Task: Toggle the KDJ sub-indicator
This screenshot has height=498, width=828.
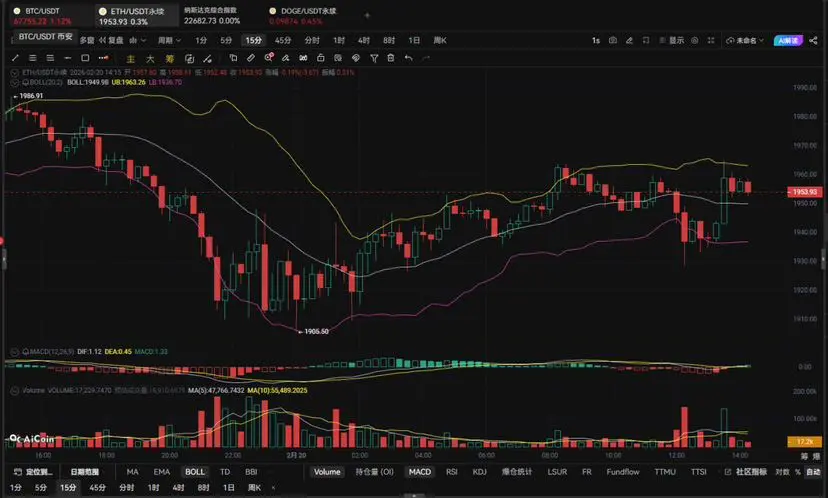Action: coord(479,472)
